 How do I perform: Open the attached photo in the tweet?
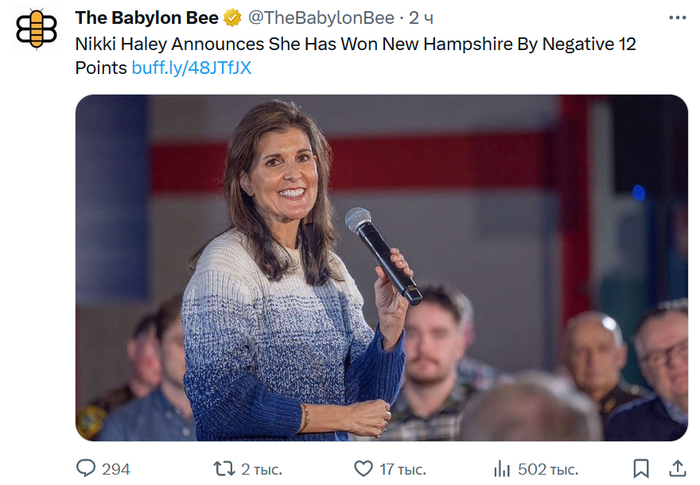pos(381,268)
